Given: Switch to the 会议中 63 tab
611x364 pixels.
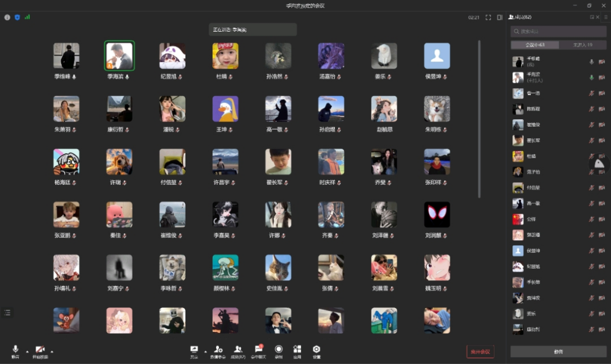Looking at the screenshot, I should (x=534, y=45).
